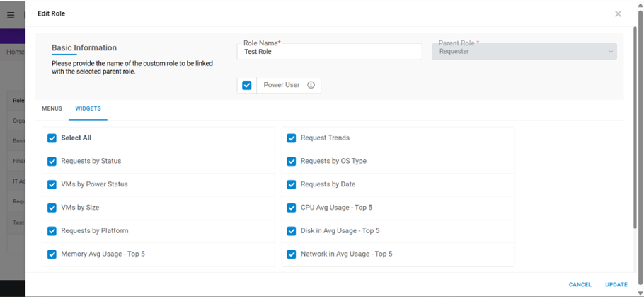Uncheck CPU Avg Usage - Top 5
The width and height of the screenshot is (644, 297).
pos(292,208)
